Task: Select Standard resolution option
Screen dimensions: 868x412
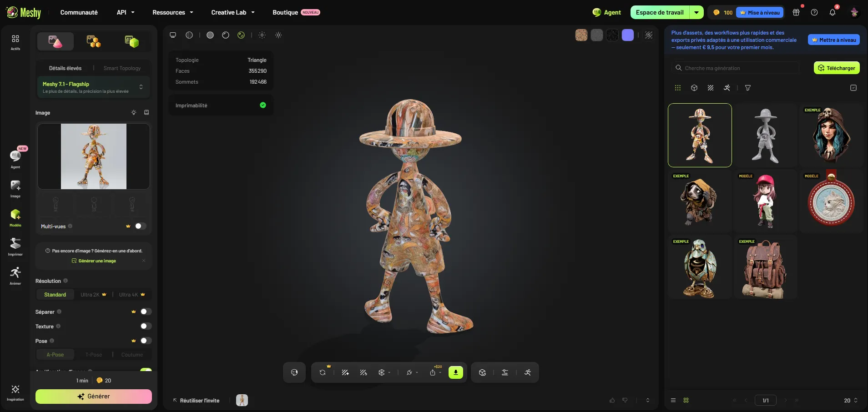Action: pos(55,295)
